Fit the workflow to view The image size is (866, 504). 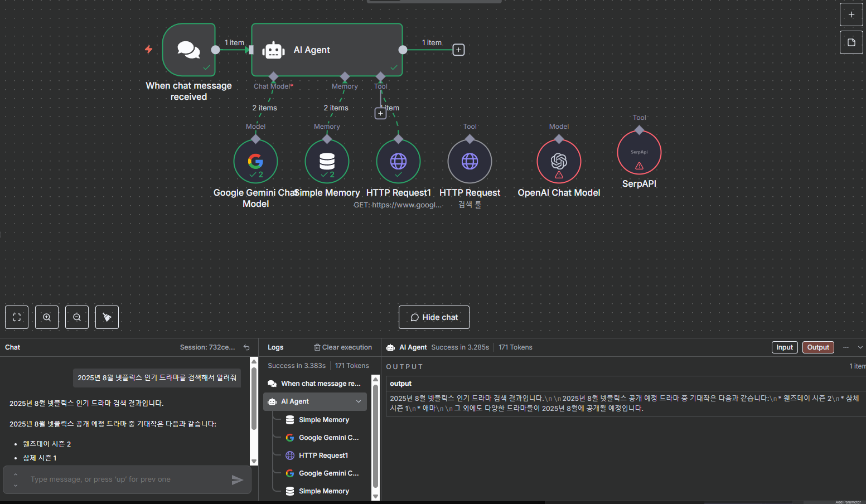click(x=17, y=317)
